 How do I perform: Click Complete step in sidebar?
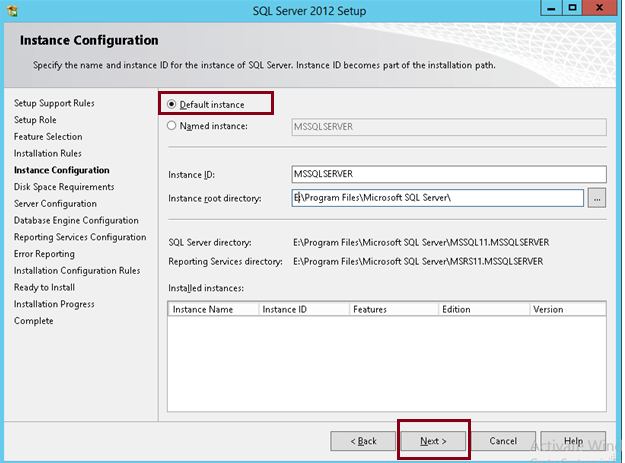point(33,321)
